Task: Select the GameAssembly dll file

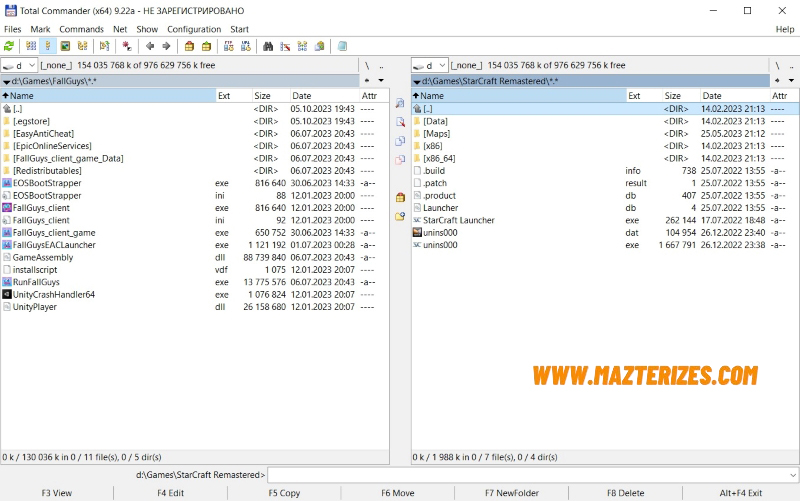Action: click(x=194, y=258)
